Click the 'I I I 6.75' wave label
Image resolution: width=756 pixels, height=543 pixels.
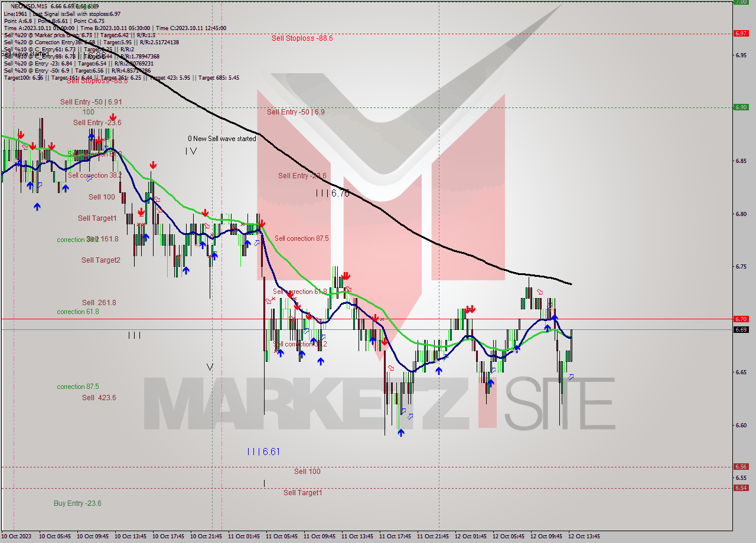tap(333, 193)
